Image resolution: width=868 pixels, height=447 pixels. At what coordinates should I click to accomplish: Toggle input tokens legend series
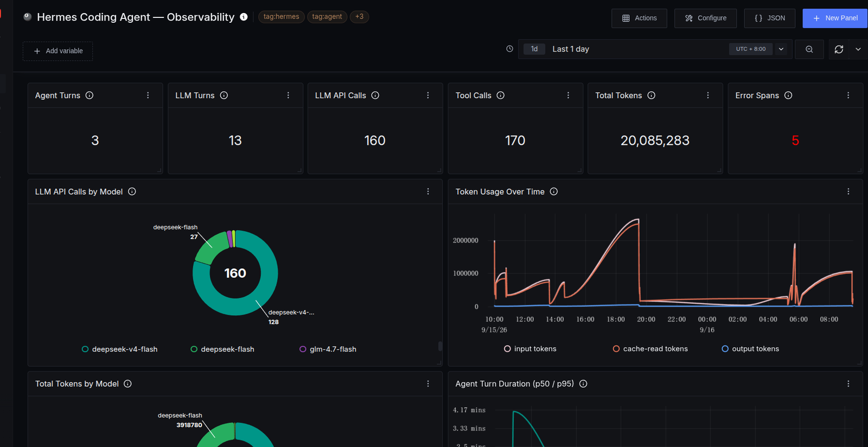pos(530,349)
